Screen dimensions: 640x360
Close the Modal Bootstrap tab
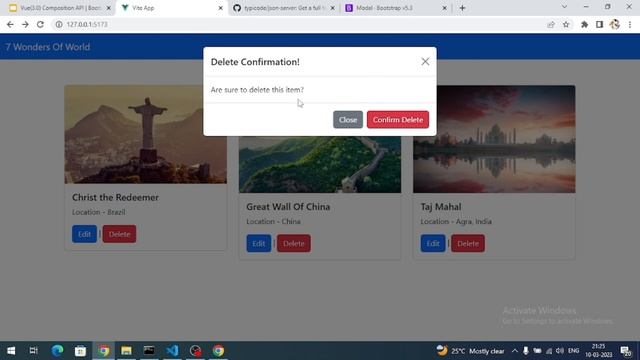point(444,8)
